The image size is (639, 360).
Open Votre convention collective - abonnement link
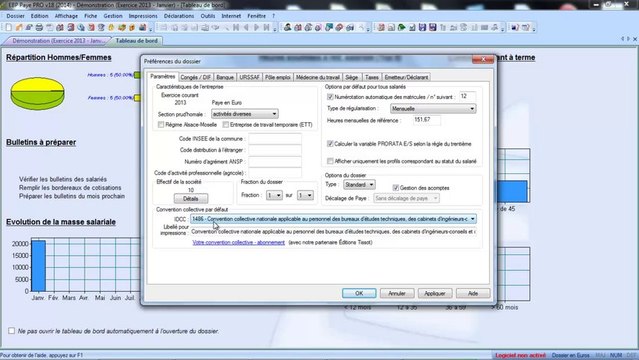[x=238, y=242]
